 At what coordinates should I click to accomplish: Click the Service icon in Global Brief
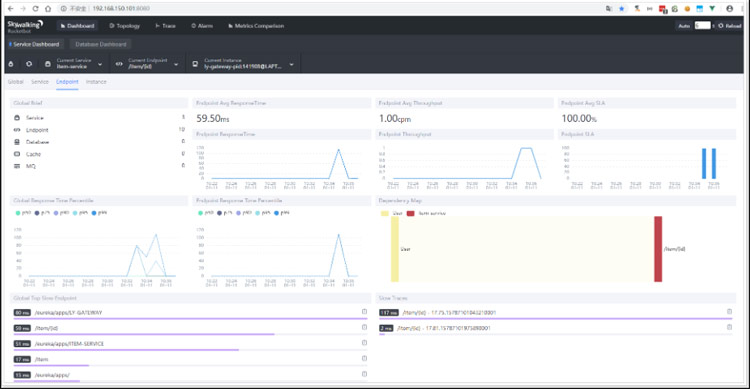click(17, 118)
